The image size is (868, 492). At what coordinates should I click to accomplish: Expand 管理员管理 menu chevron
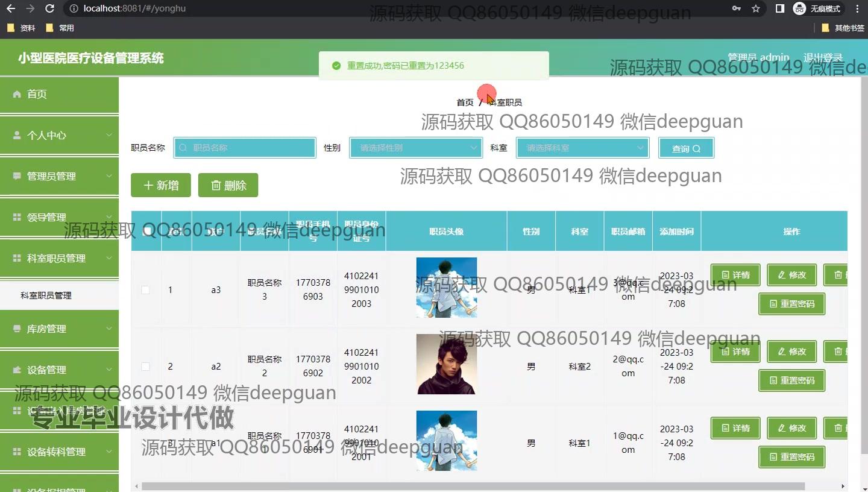(109, 176)
